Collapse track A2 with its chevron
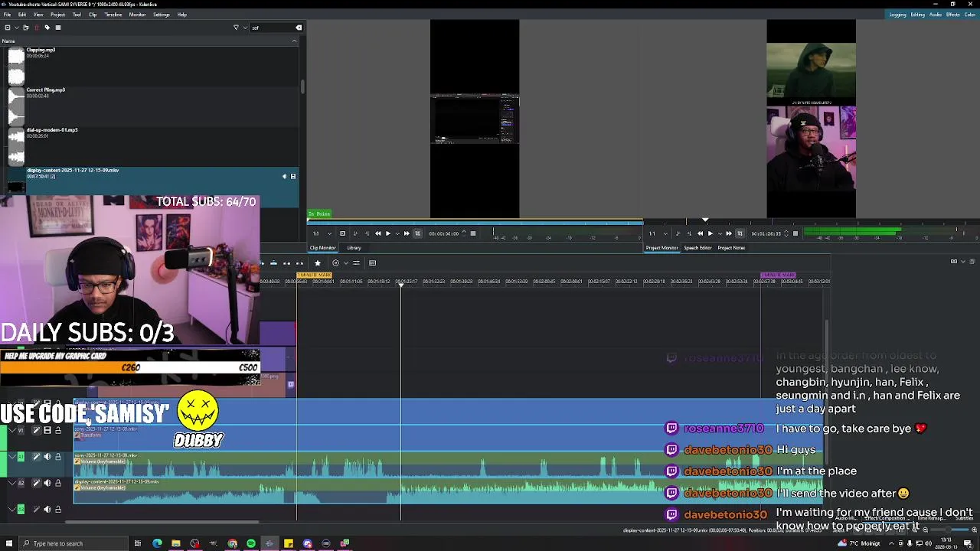 pyautogui.click(x=12, y=483)
